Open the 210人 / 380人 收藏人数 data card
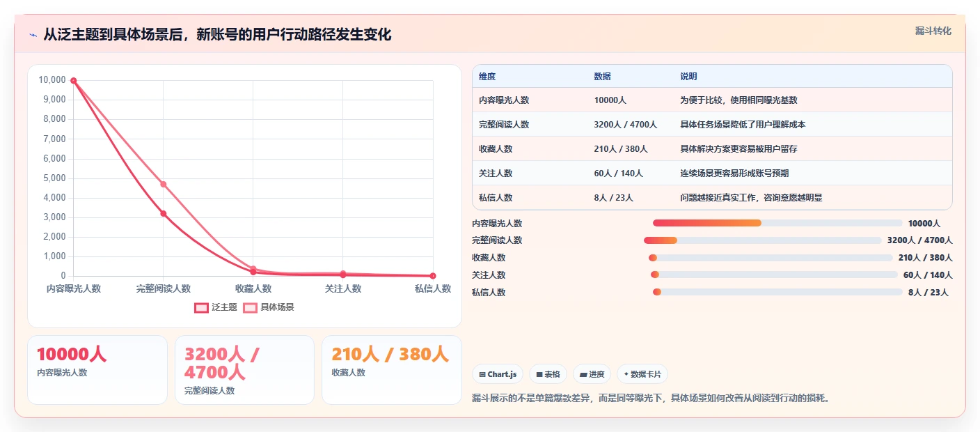Viewport: 980px width, 432px height. click(x=392, y=370)
